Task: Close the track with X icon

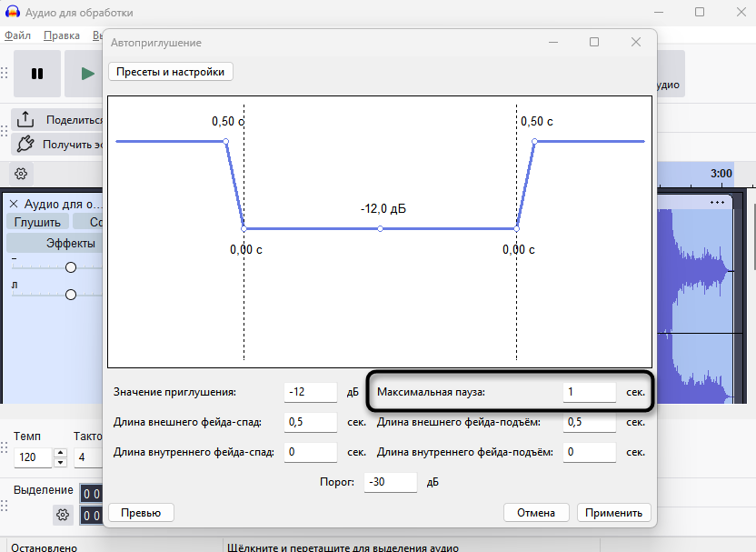Action: (x=14, y=204)
